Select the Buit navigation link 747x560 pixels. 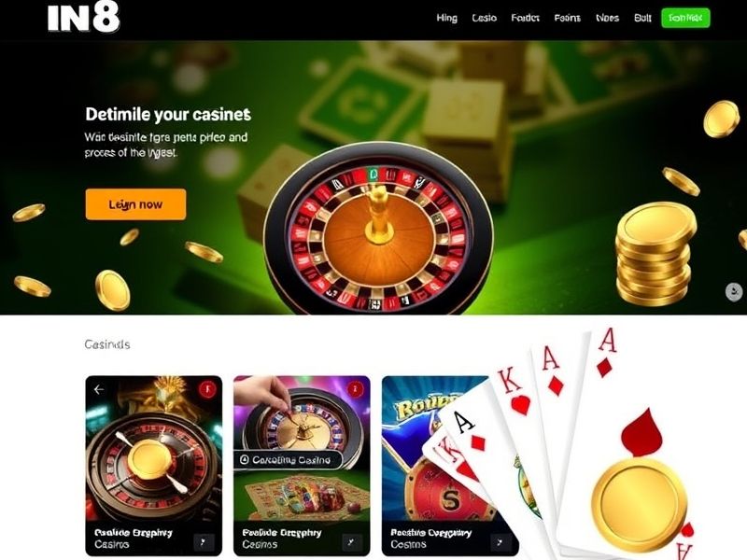[x=642, y=18]
